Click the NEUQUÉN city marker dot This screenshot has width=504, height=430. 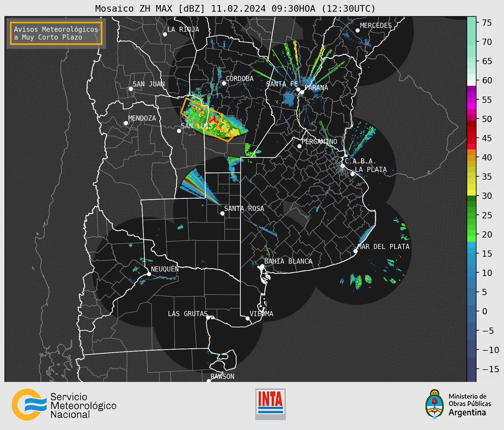click(x=149, y=274)
